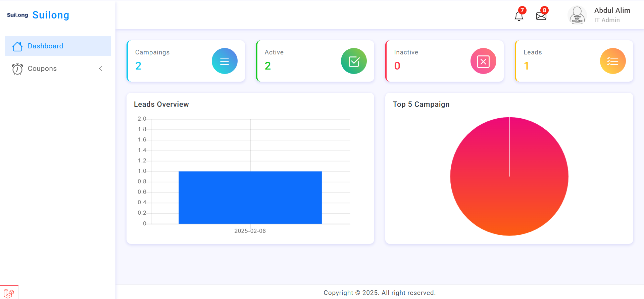644x299 pixels.
Task: Open the notifications bell icon
Action: coord(519,16)
